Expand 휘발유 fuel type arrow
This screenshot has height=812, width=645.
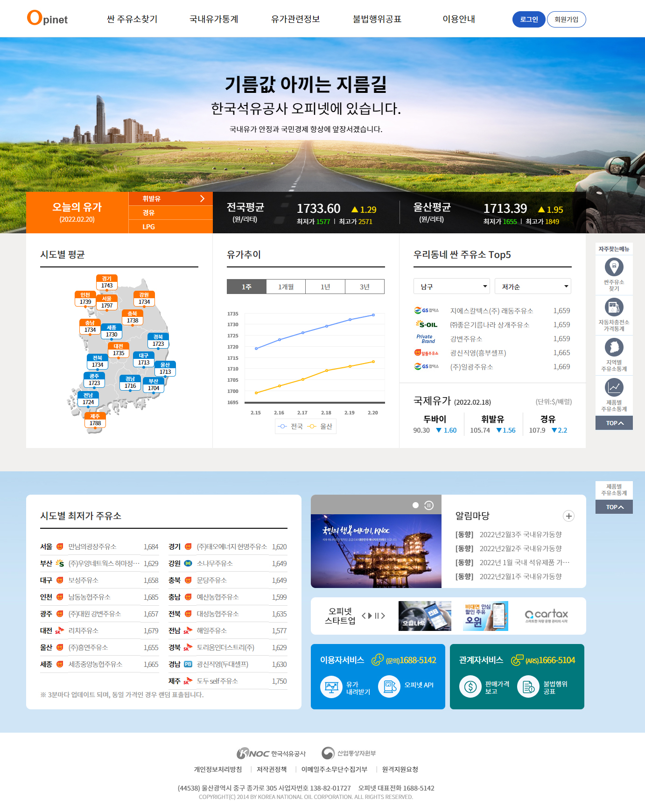pyautogui.click(x=202, y=198)
